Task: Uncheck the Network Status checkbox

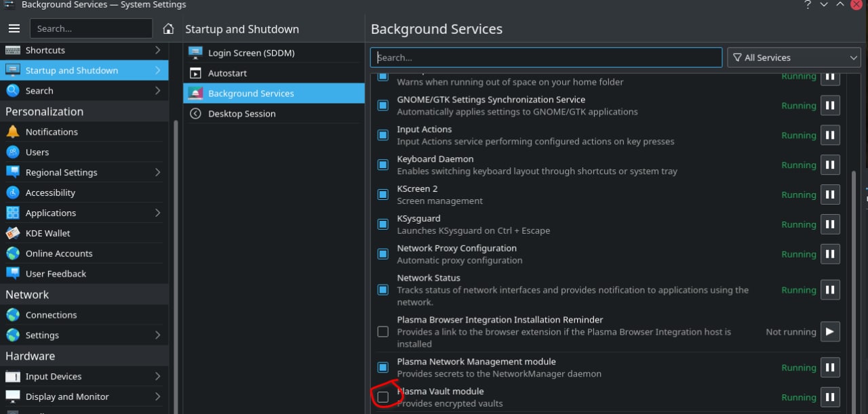Action: coord(383,290)
